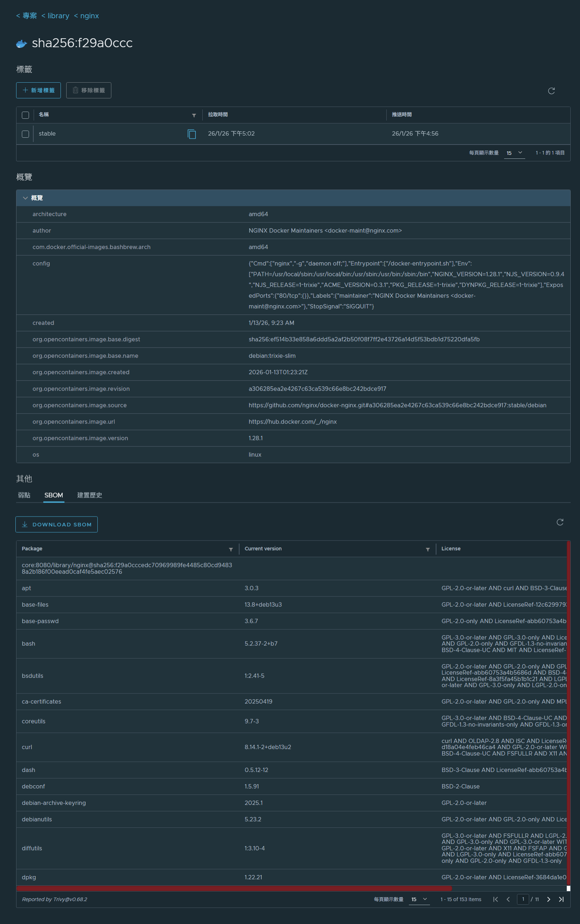Jump to last SBOM page
This screenshot has height=924, width=580.
click(561, 899)
